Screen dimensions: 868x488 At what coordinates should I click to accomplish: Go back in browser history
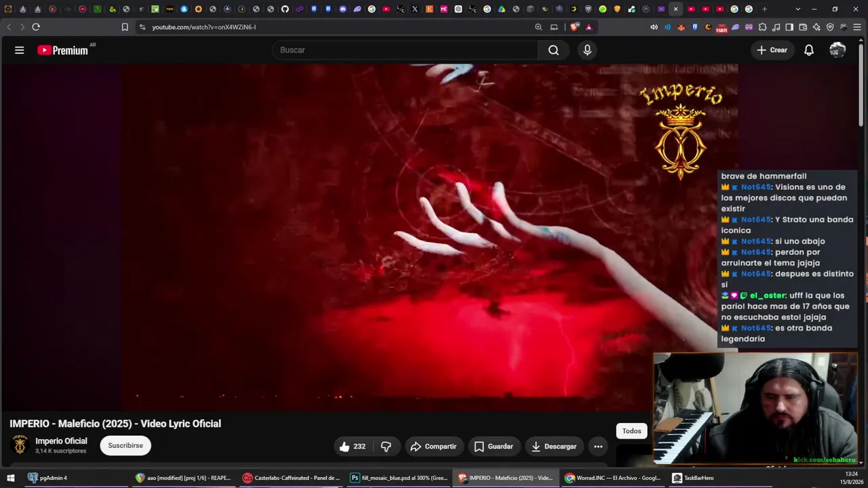pos(9,27)
